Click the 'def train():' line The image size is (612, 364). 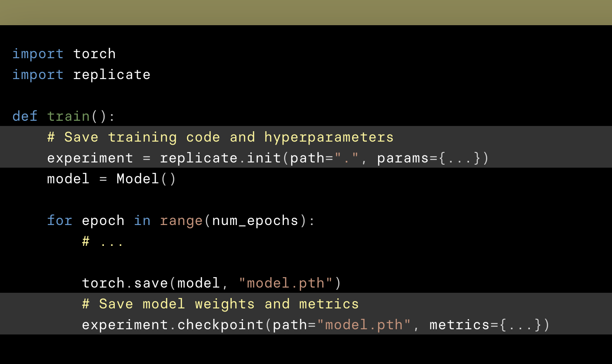[x=64, y=116]
